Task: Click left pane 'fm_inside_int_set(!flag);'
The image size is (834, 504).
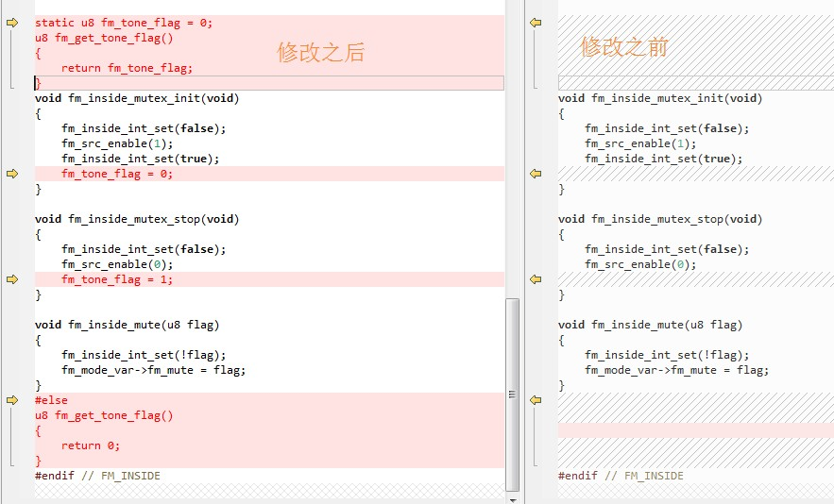Action: point(144,355)
